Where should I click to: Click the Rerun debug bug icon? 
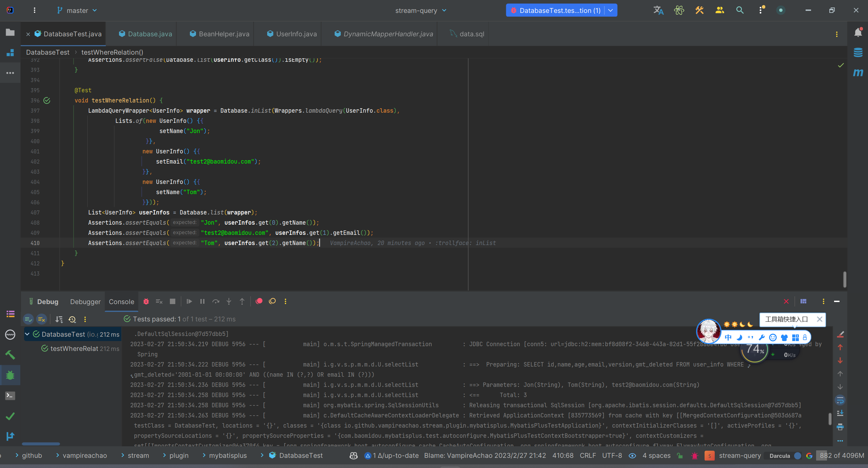(146, 301)
